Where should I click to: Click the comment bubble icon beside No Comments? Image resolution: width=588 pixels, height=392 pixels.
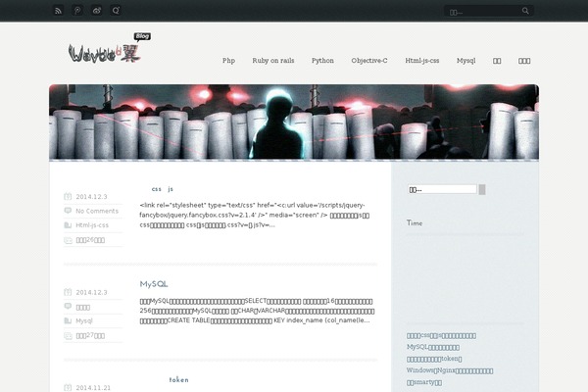68,211
